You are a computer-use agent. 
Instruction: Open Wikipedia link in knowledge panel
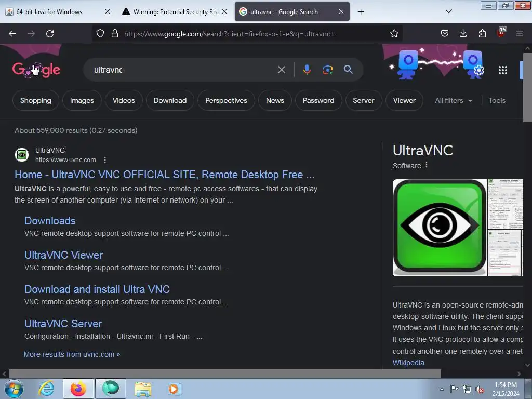pos(408,362)
